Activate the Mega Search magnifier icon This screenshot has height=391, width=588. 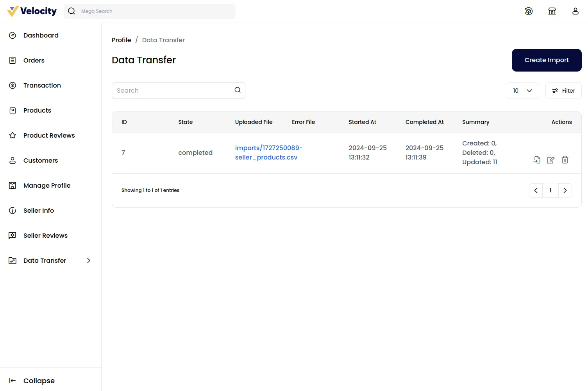[71, 11]
